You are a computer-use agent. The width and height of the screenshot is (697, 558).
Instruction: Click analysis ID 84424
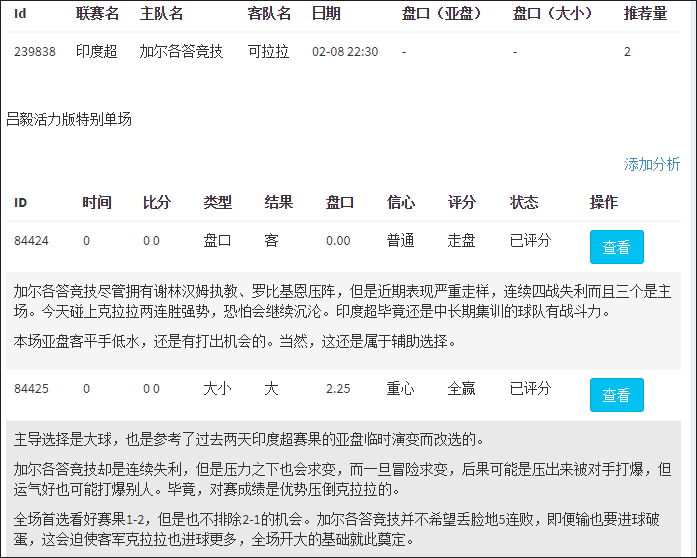[x=31, y=241]
